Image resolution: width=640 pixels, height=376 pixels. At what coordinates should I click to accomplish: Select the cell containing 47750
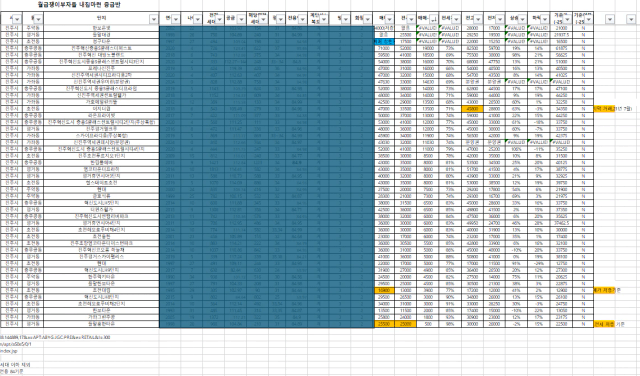point(494,62)
